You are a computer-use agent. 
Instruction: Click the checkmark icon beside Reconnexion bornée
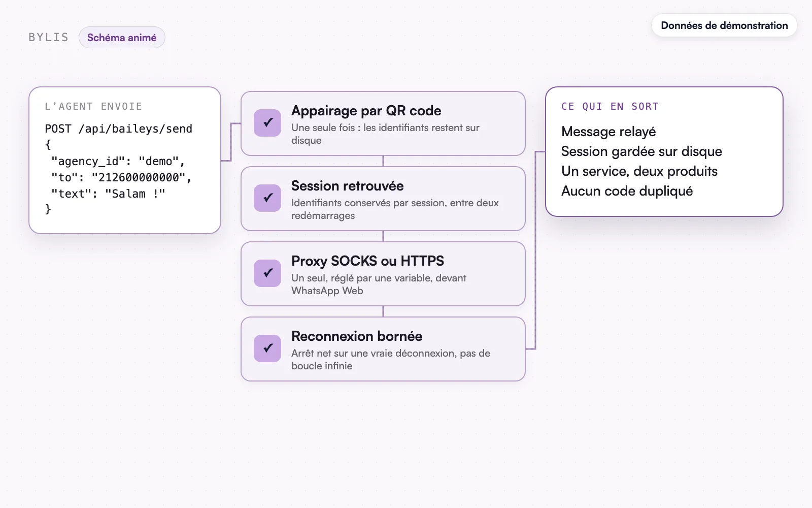[x=267, y=348]
